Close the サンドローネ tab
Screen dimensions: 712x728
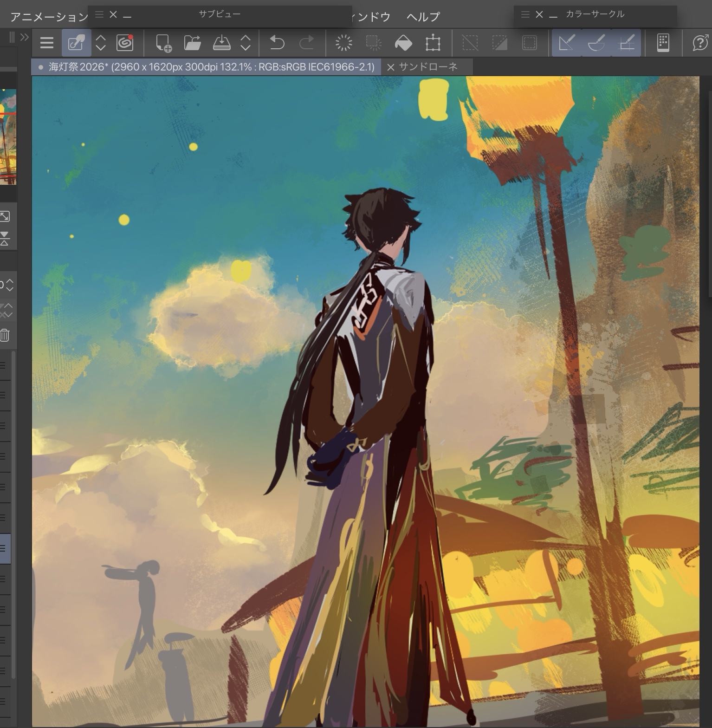point(390,67)
